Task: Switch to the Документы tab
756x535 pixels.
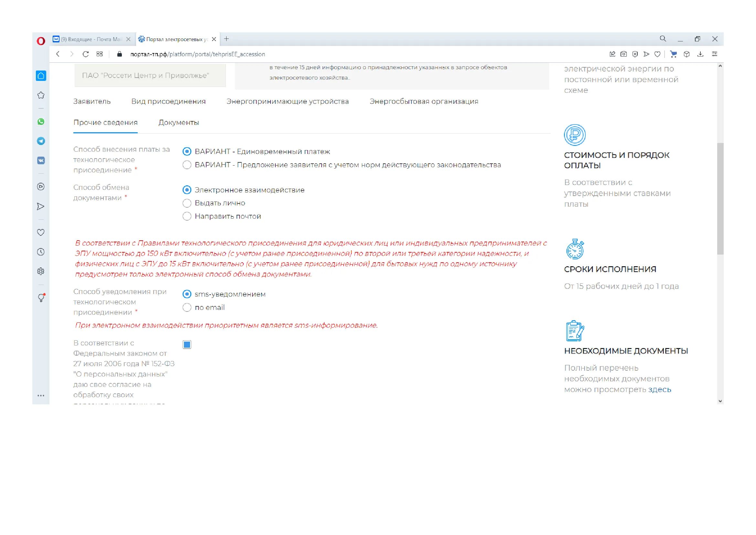Action: click(179, 123)
